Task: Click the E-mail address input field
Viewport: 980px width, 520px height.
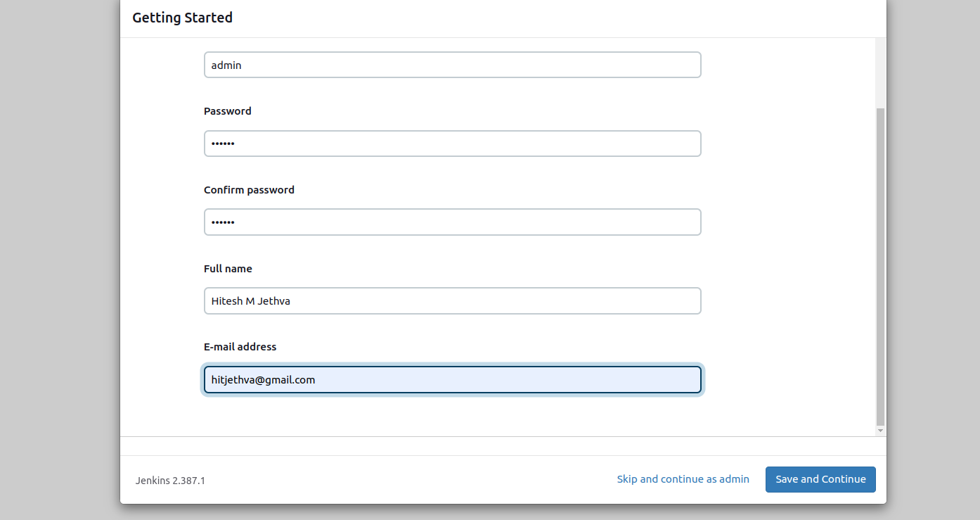Action: (x=452, y=380)
